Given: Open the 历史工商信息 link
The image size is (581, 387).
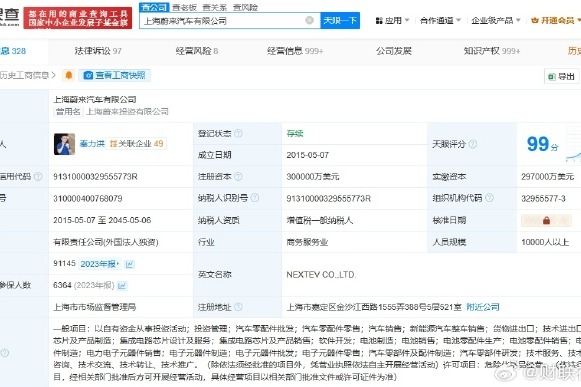Looking at the screenshot, I should (x=27, y=75).
